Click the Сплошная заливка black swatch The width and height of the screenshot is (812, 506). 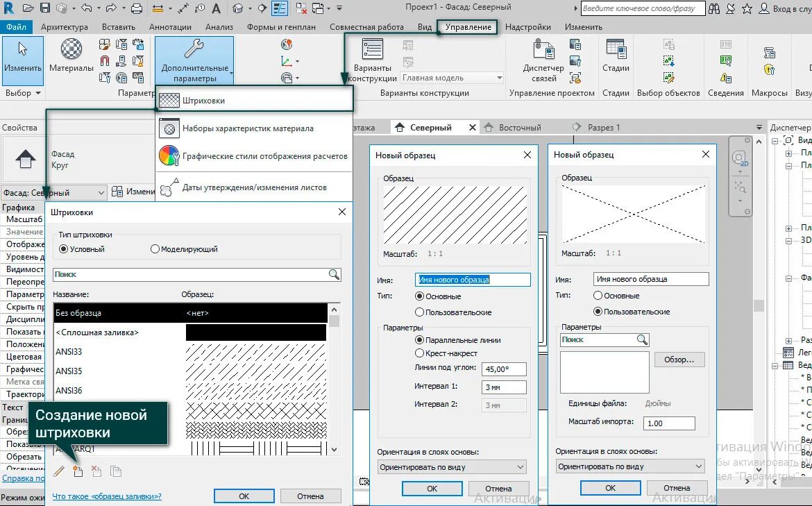pyautogui.click(x=256, y=332)
